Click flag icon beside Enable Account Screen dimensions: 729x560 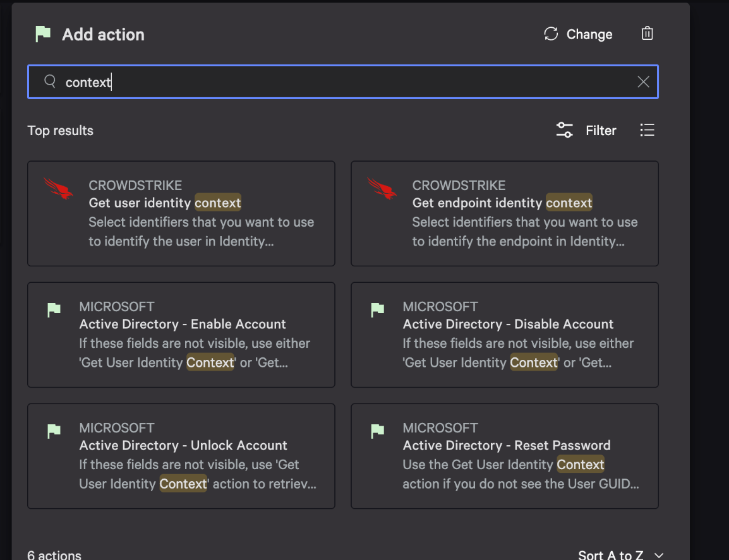click(54, 309)
